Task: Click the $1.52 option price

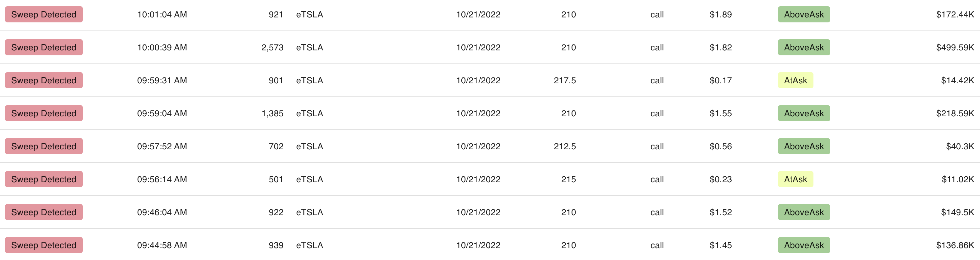Action: click(721, 212)
